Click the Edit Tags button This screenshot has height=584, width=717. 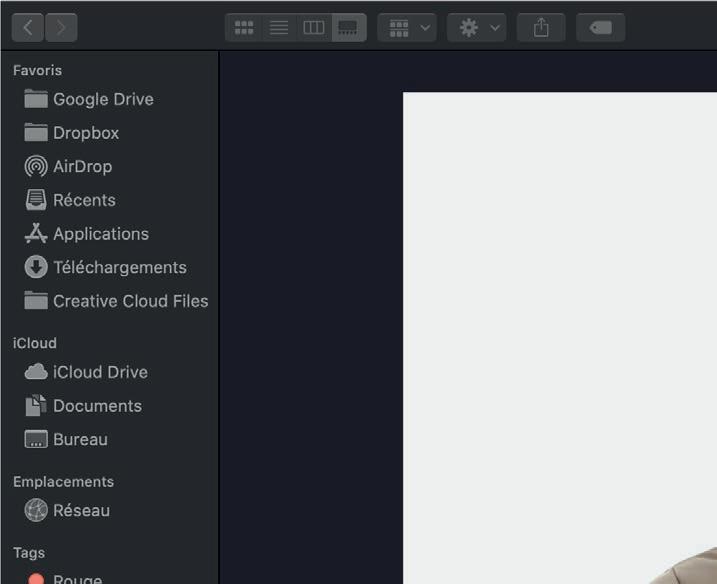600,27
